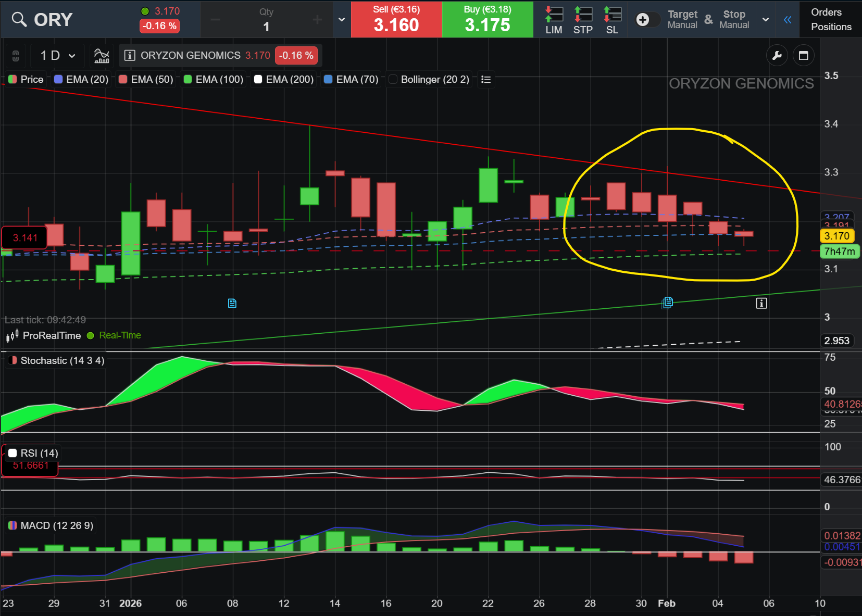Collapse panel with the double chevron icon
This screenshot has height=616, width=862.
click(788, 20)
